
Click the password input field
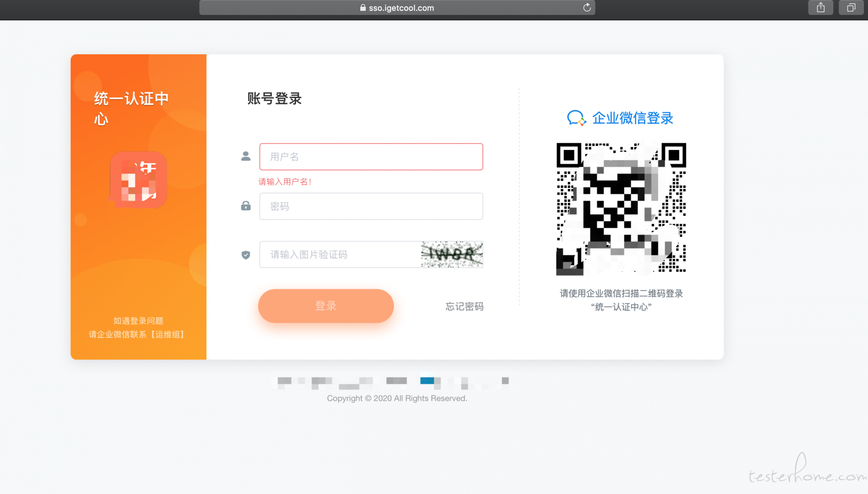[x=371, y=207]
